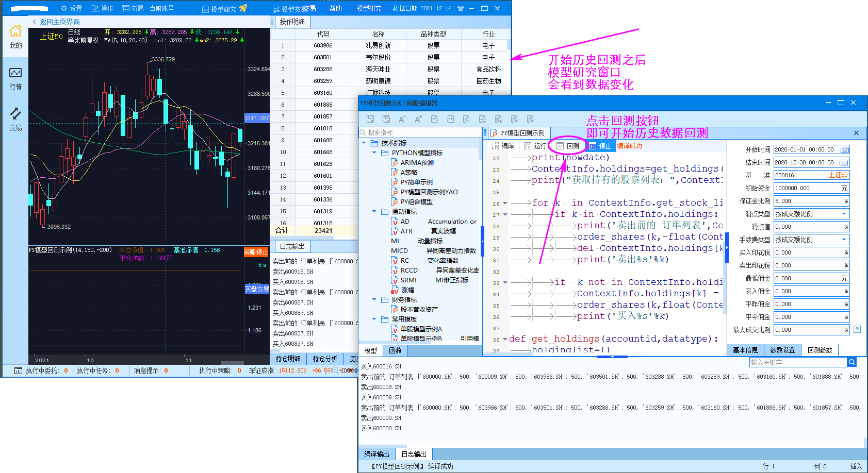Select the 股本营收资产 financial indicator
Screen dimensions: 868x473
pyautogui.click(x=415, y=310)
